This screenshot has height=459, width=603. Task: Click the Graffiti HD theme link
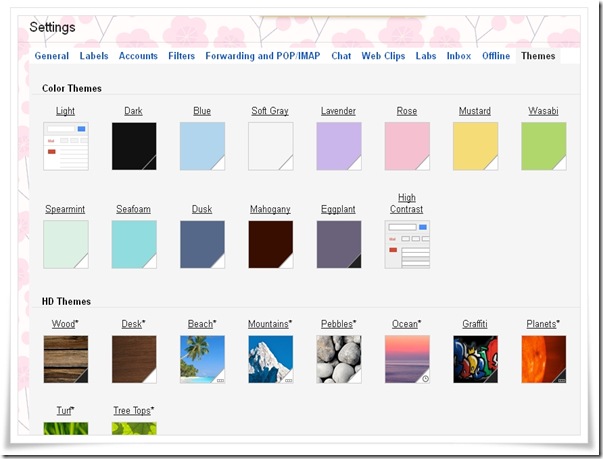point(475,324)
